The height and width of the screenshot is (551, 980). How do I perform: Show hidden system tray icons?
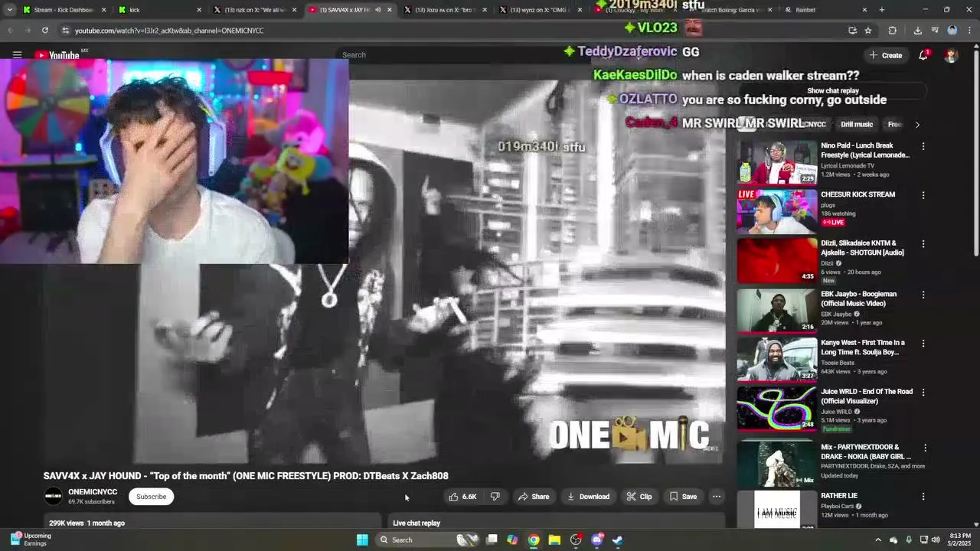tap(878, 540)
